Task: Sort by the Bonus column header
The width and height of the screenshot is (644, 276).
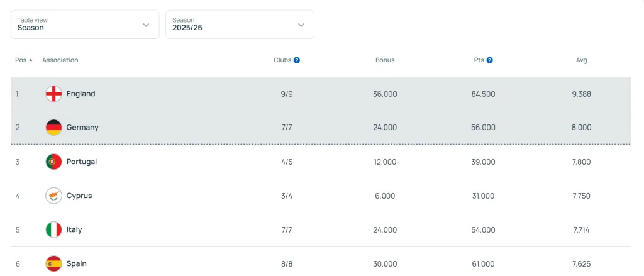Action: [x=385, y=60]
